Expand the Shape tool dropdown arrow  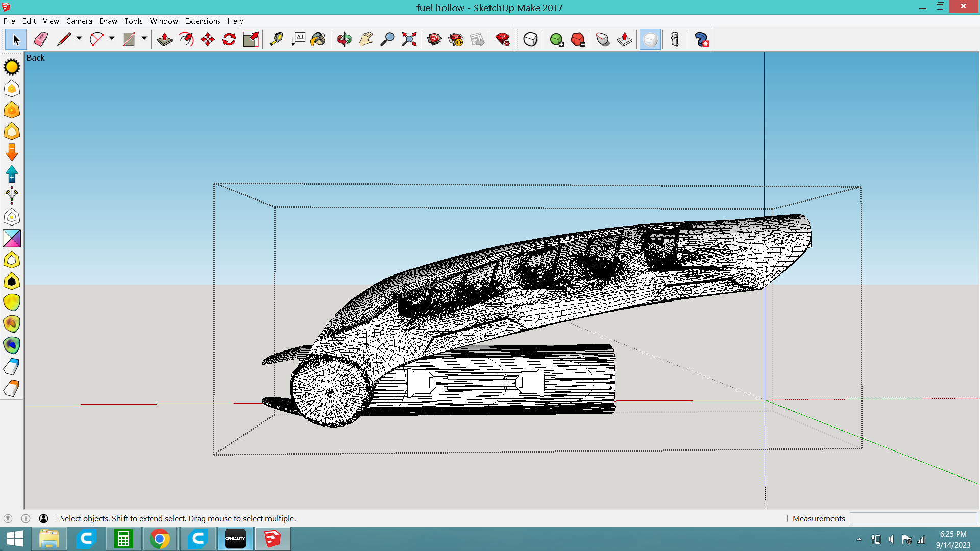(144, 38)
